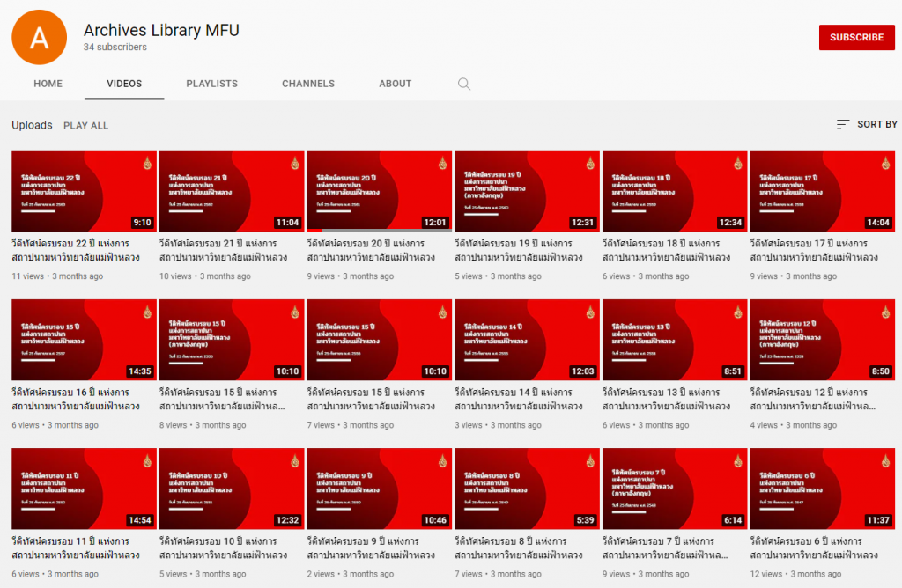Open the Channels tab
This screenshot has width=902, height=588.
tap(308, 84)
